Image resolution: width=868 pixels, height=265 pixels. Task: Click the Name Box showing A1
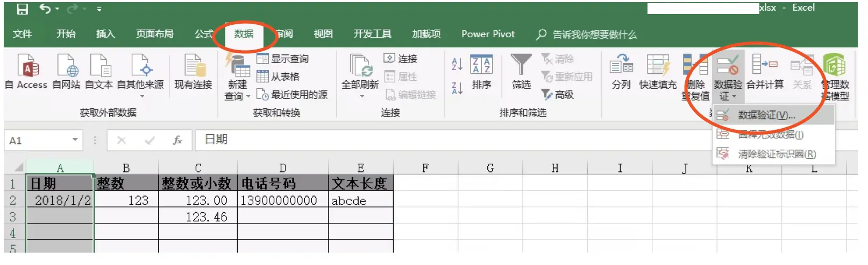[38, 141]
